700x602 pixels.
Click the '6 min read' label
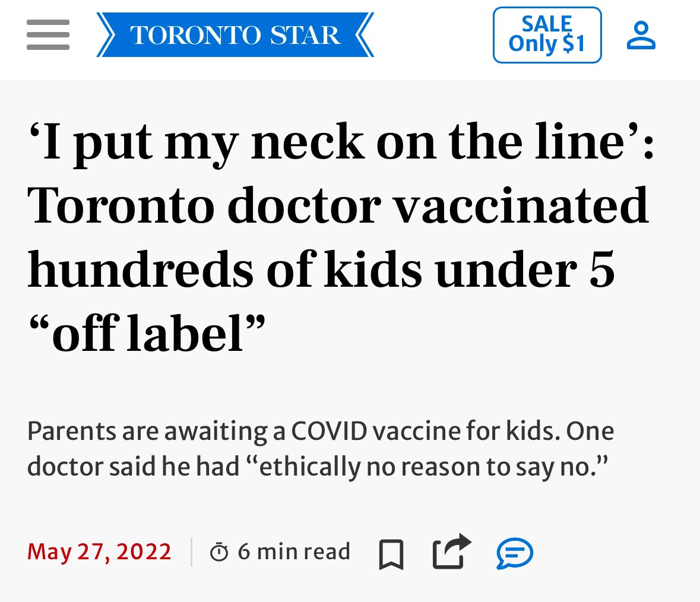coord(294,552)
